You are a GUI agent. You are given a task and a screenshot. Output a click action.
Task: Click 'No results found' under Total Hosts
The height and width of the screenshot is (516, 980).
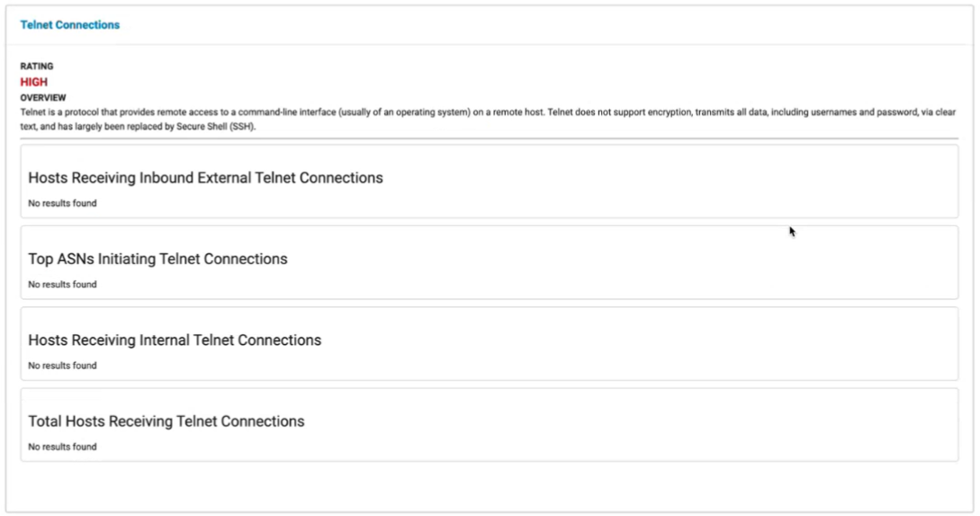pyautogui.click(x=62, y=447)
